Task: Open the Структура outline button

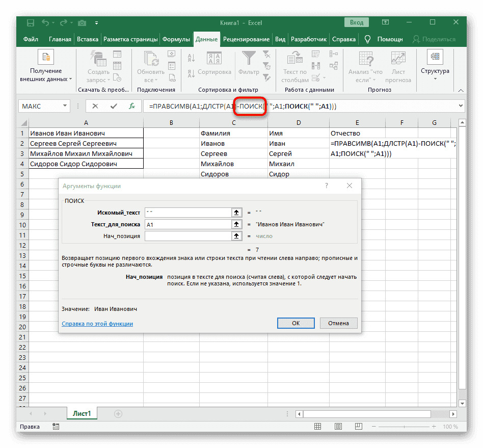Action: pyautogui.click(x=435, y=65)
